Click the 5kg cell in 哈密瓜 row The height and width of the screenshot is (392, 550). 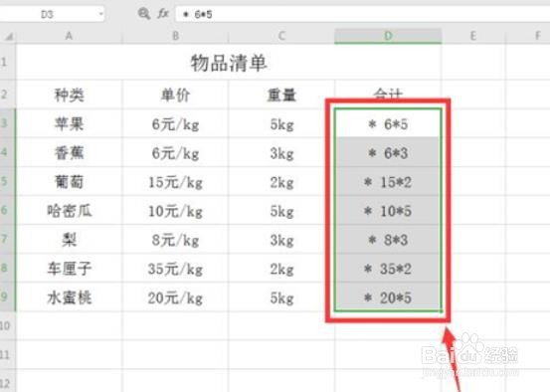pos(281,211)
